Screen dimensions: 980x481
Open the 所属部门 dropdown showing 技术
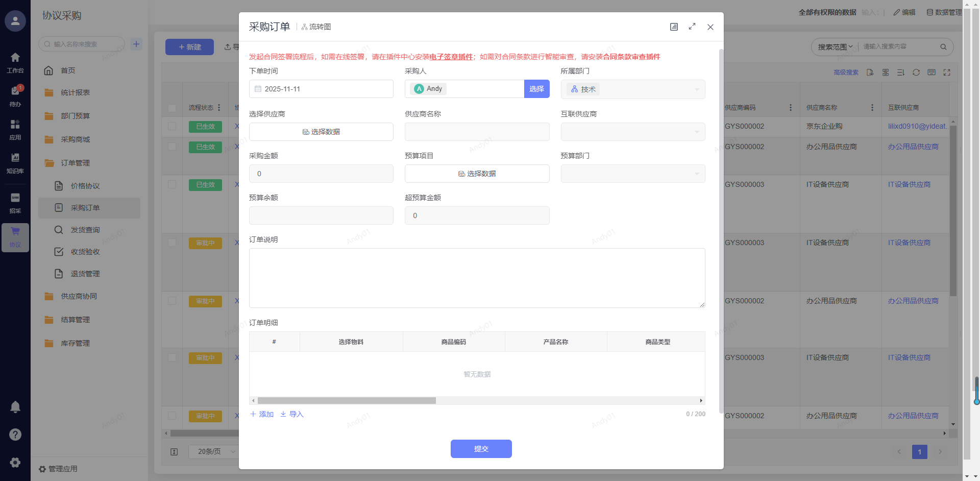[632, 89]
